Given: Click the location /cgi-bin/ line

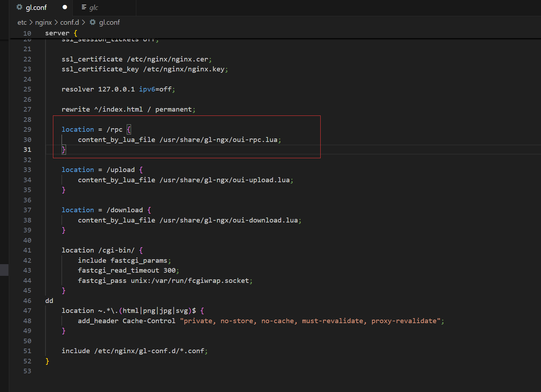Looking at the screenshot, I should [102, 250].
